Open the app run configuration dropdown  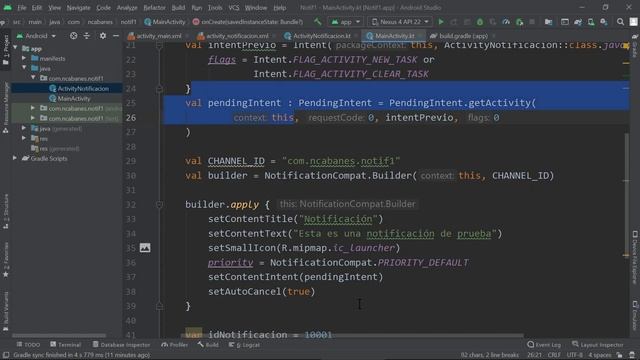(345, 22)
